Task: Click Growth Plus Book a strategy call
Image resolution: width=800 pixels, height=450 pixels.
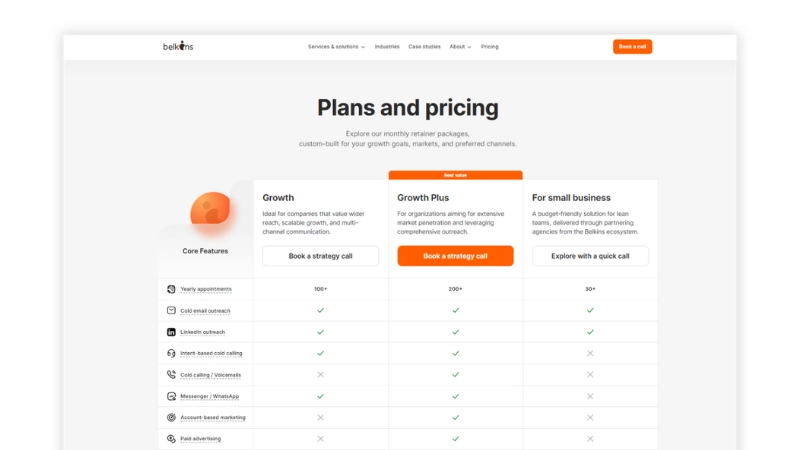Action: click(455, 256)
